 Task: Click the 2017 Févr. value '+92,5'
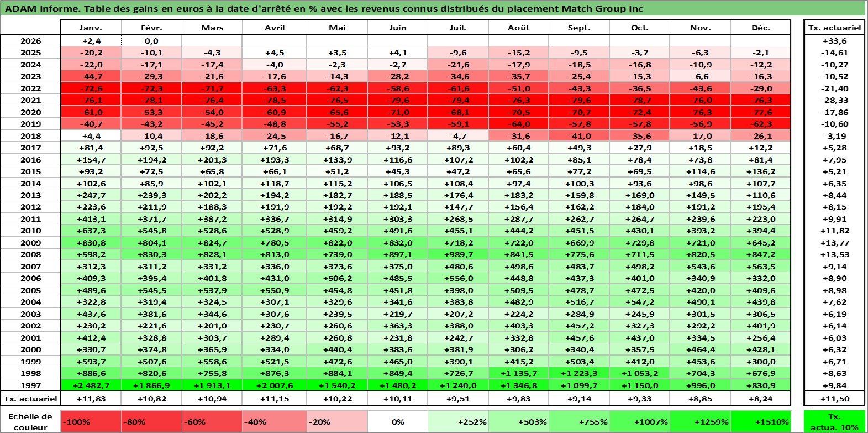[151, 148]
